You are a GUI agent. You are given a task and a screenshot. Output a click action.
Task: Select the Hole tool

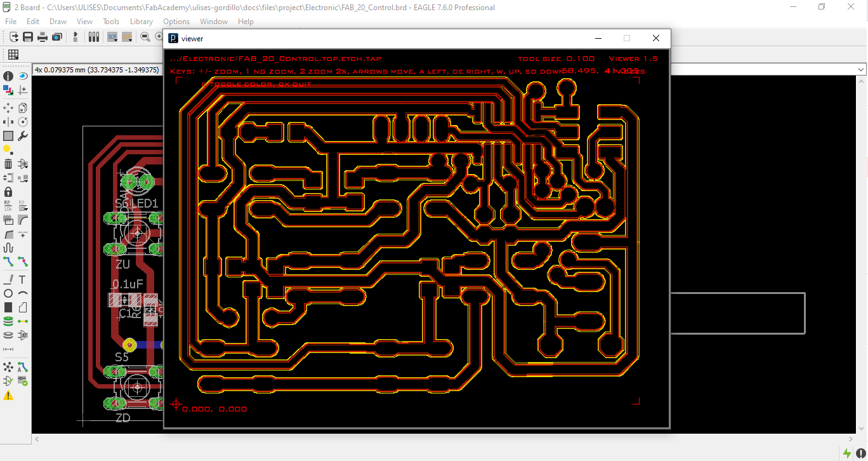click(x=8, y=335)
